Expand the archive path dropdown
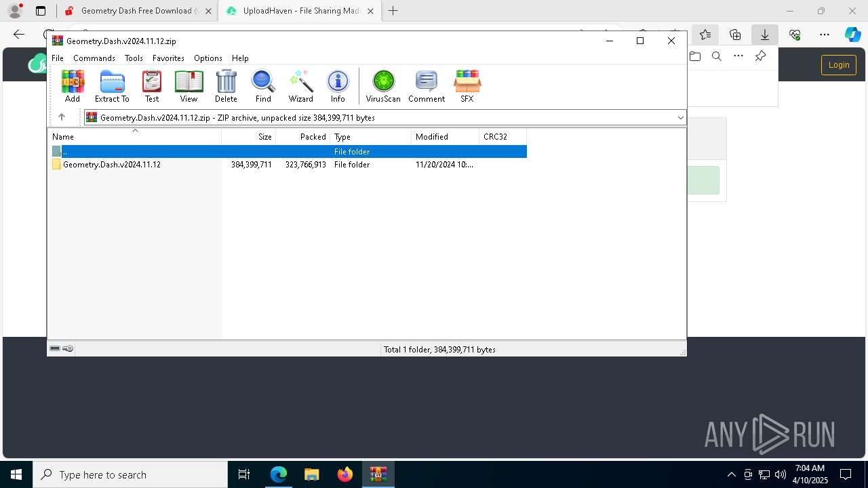The height and width of the screenshot is (488, 868). coord(680,118)
